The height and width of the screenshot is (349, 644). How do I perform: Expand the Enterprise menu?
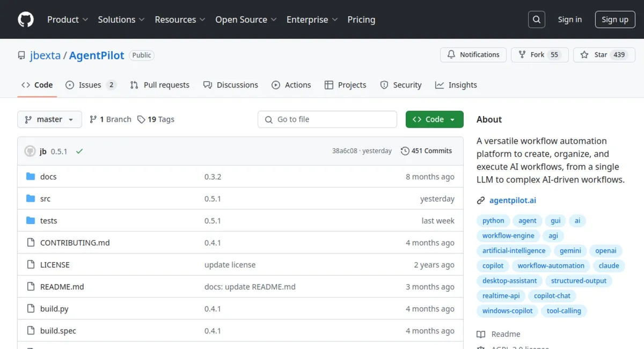[x=312, y=19]
